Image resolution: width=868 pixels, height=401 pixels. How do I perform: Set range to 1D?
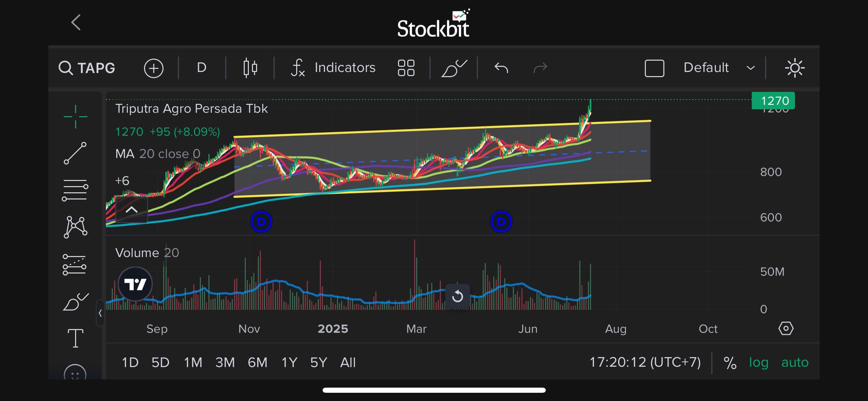tap(130, 362)
